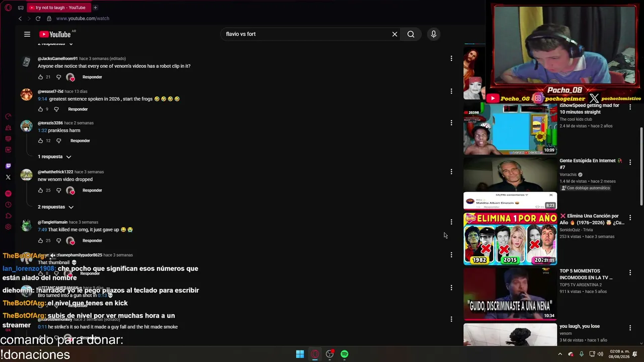Clear the search box with the X

click(395, 34)
